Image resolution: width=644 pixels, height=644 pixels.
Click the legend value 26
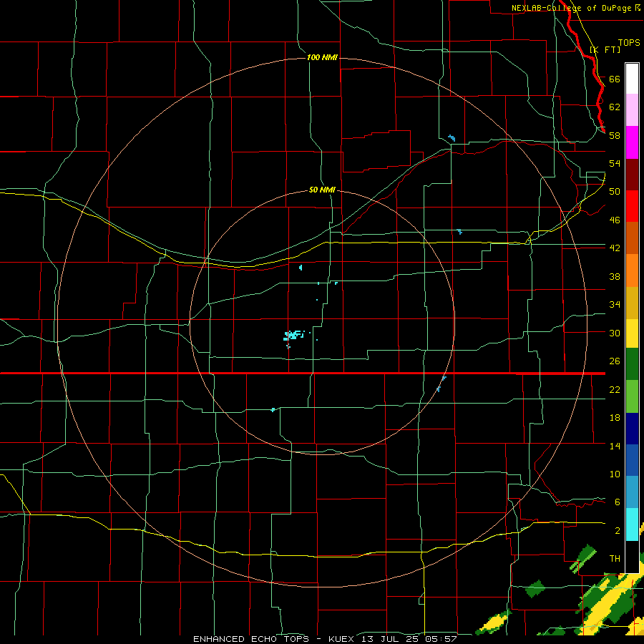coord(615,361)
